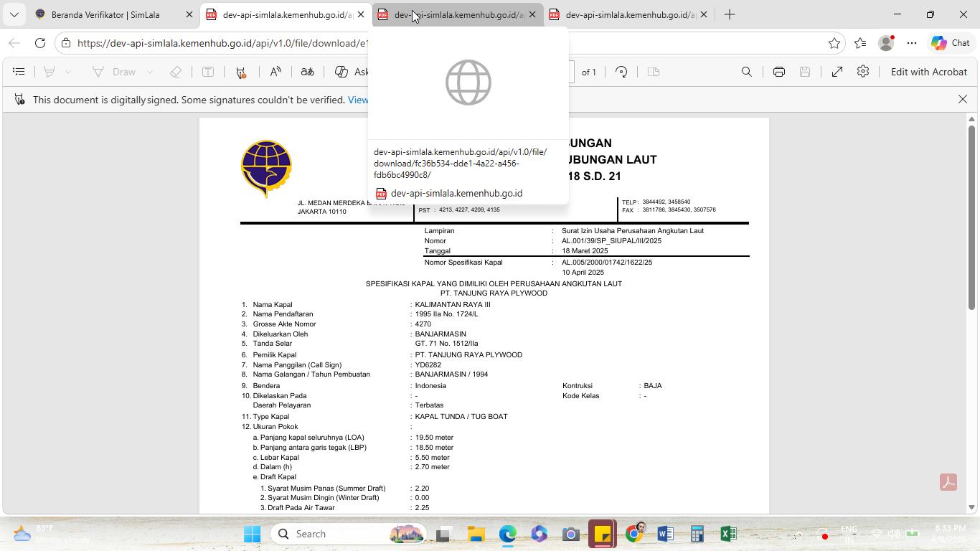This screenshot has width=980, height=551.
Task: Open the Translate document icon
Action: (307, 72)
